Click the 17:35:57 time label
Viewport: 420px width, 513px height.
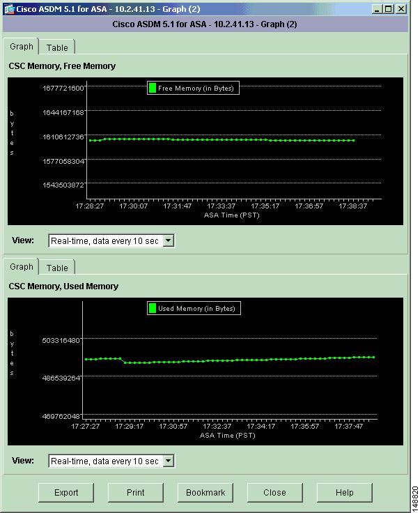tap(304, 427)
